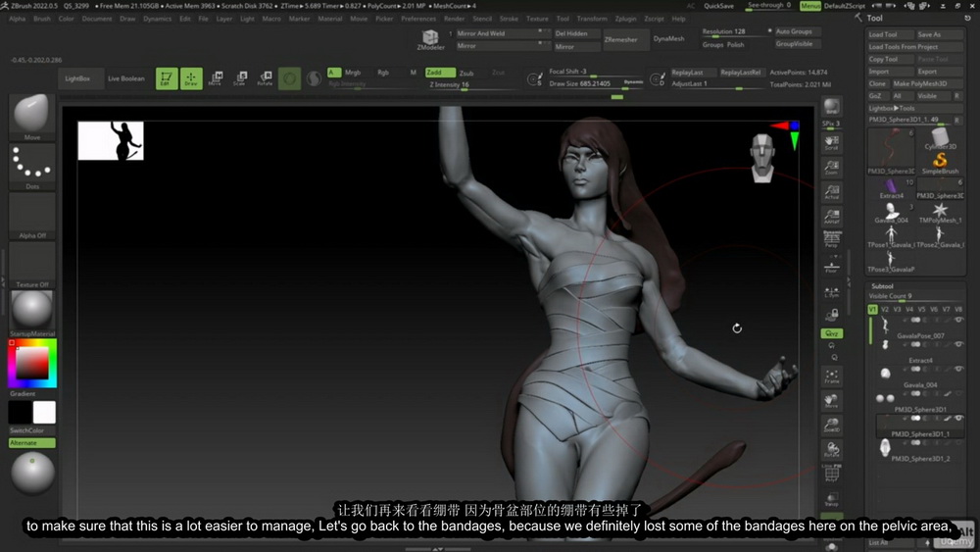This screenshot has height=552, width=980.
Task: Toggle Transp transparency mode
Action: 831,499
